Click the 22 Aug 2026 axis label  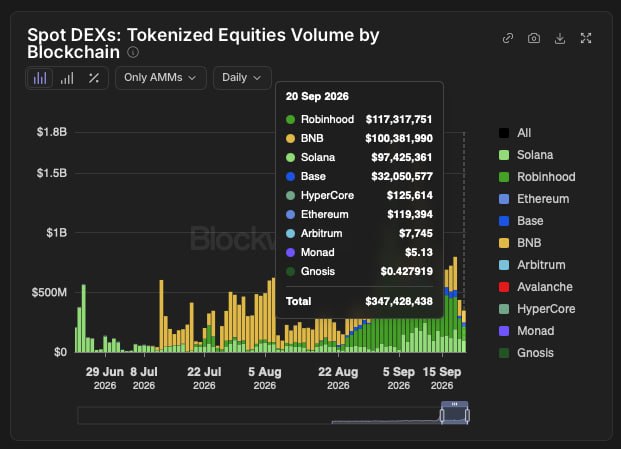coord(338,378)
